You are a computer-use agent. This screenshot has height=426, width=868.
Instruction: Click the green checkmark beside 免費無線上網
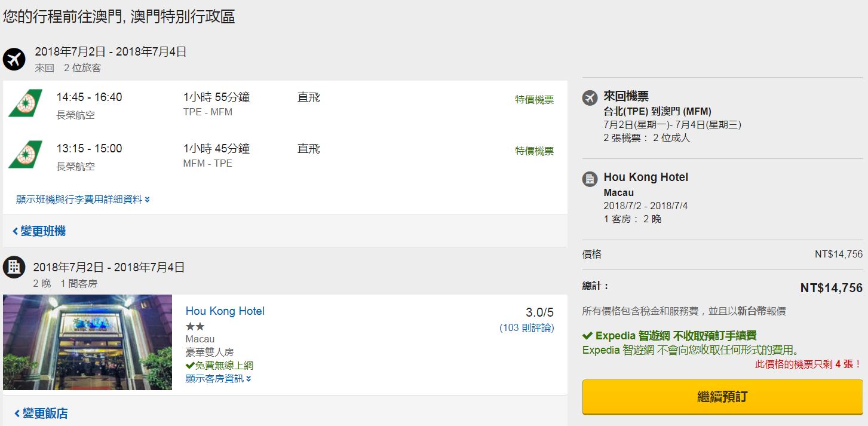[190, 365]
